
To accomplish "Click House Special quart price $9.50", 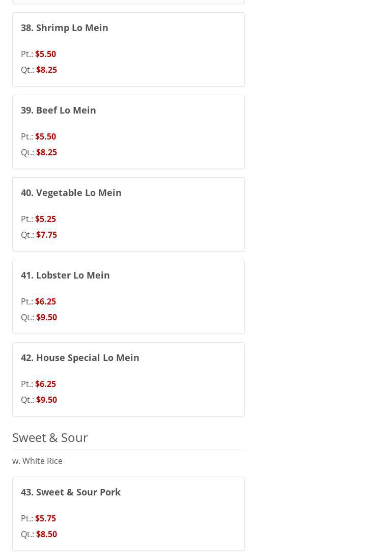I will (x=46, y=400).
